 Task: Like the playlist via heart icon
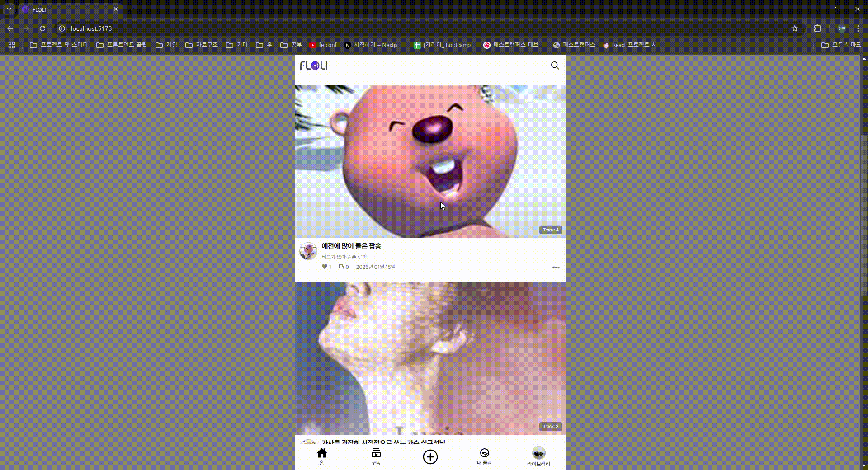pos(324,267)
